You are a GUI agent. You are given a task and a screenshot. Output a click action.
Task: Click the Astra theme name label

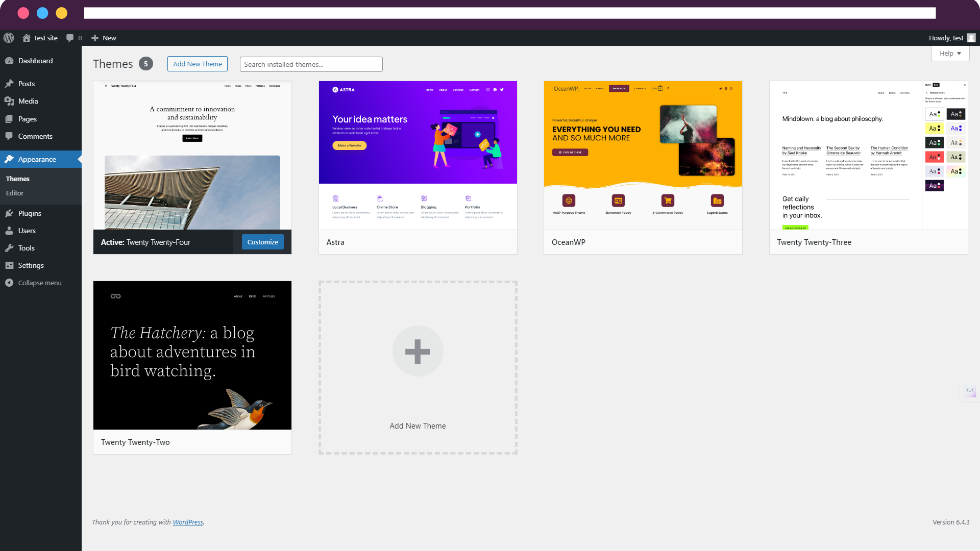pyautogui.click(x=335, y=242)
